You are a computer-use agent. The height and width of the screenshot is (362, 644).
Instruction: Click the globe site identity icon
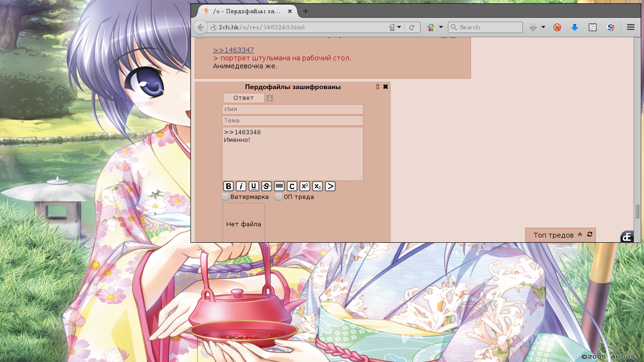click(214, 27)
